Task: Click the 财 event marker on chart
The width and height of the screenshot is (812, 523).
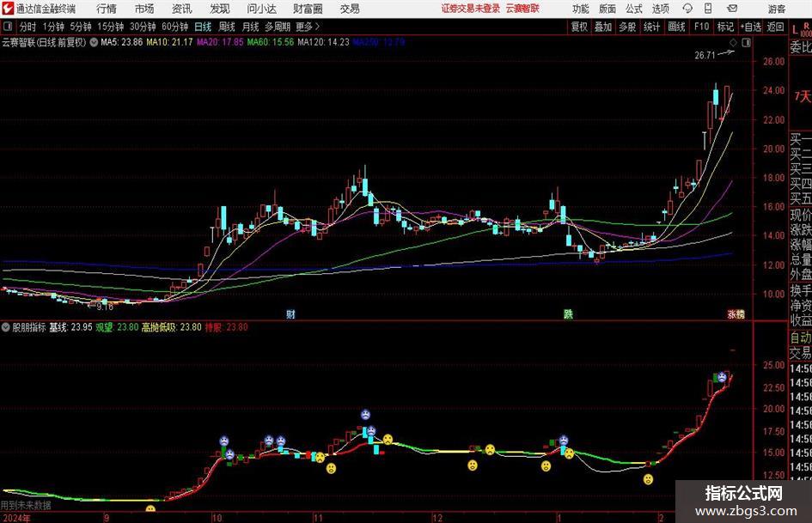Action: click(290, 313)
